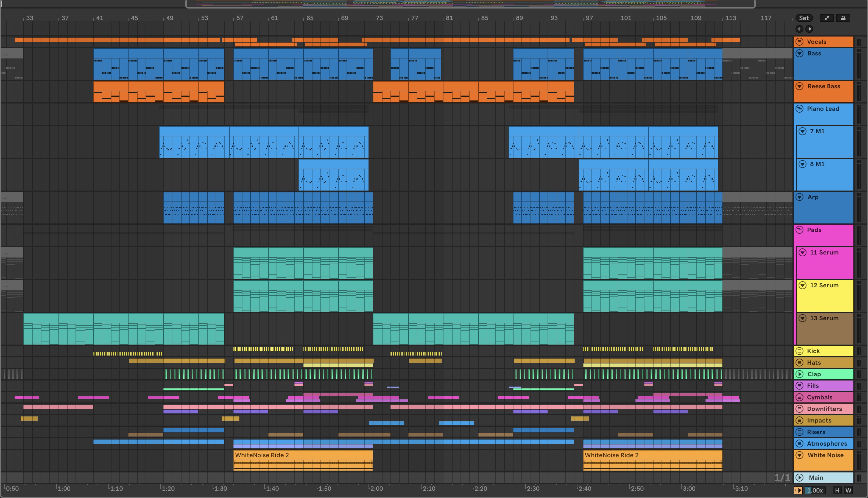Image resolution: width=868 pixels, height=498 pixels.
Task: Click the 1.00x playback speed field
Action: [815, 490]
